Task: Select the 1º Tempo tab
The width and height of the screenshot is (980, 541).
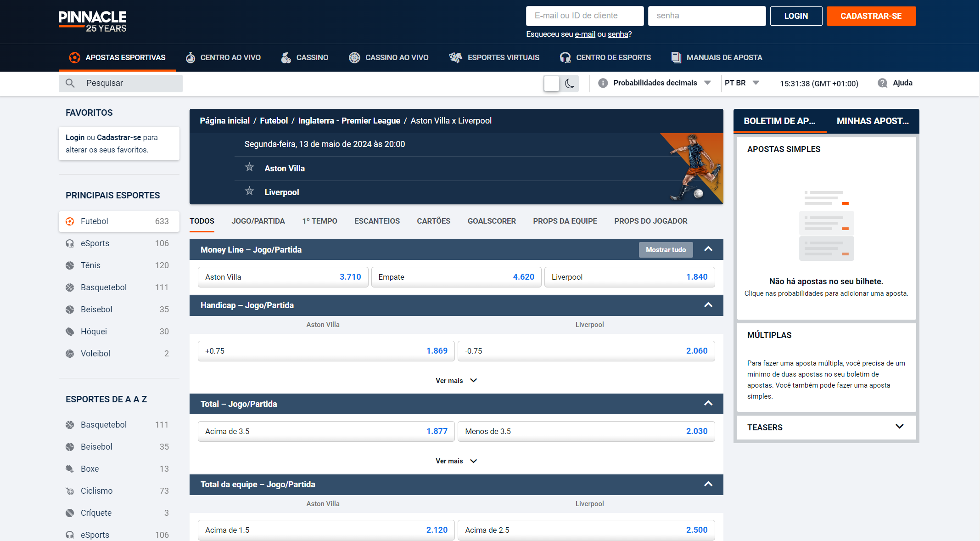Action: (319, 221)
